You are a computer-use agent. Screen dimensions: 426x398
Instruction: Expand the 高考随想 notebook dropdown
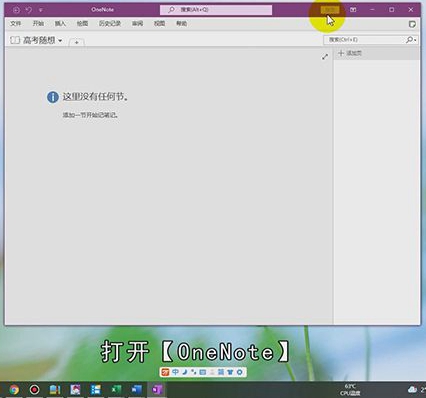(x=60, y=41)
